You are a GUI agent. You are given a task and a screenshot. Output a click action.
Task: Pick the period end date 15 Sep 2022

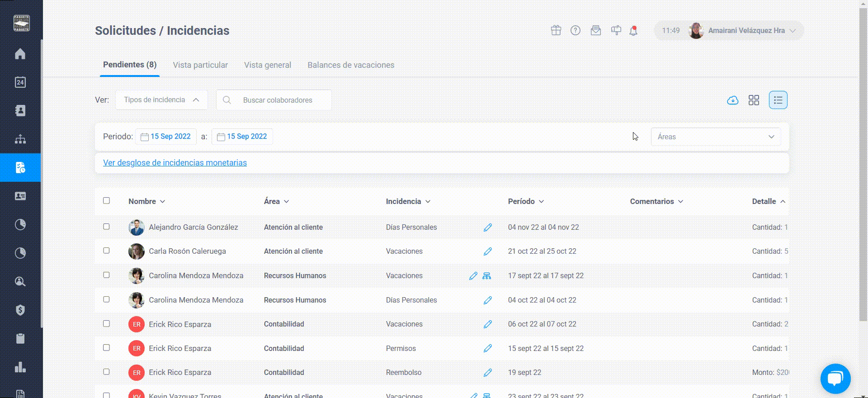click(242, 137)
